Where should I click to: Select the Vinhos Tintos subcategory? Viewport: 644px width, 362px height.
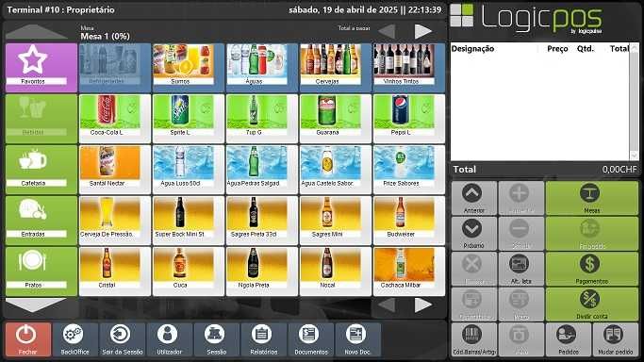point(408,68)
